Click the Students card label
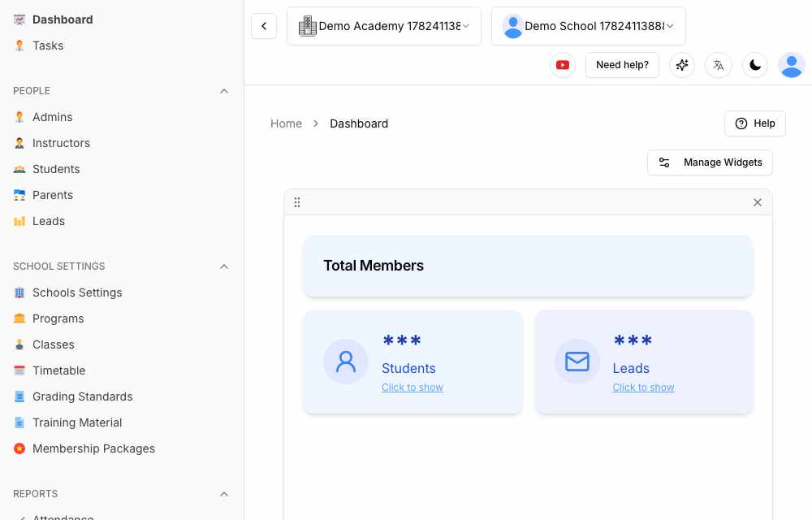This screenshot has width=812, height=520. (x=408, y=368)
